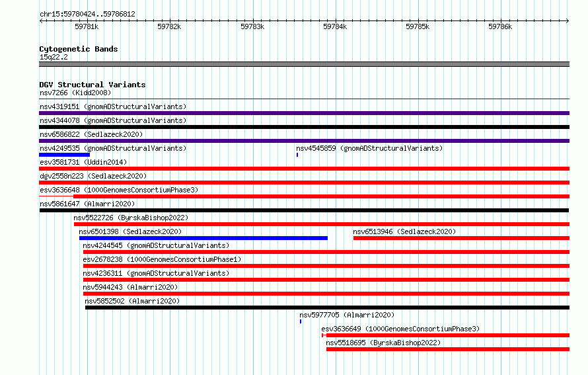This screenshot has width=588, height=375.
Task: Click the ruler's left arrow end
Action: pos(41,21)
